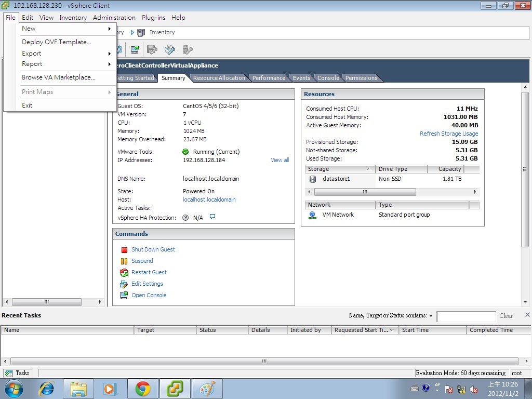Choose Browse VA Marketplace from File menu

(x=59, y=77)
